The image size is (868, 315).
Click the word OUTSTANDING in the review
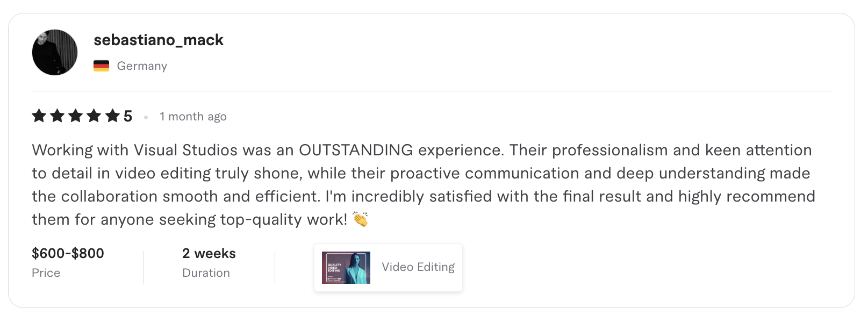[x=356, y=150]
